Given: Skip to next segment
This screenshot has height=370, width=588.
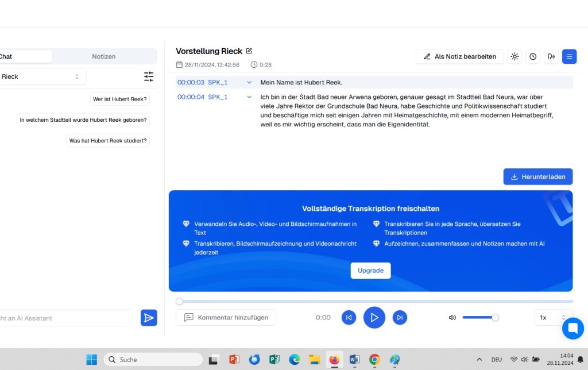Looking at the screenshot, I should point(400,317).
